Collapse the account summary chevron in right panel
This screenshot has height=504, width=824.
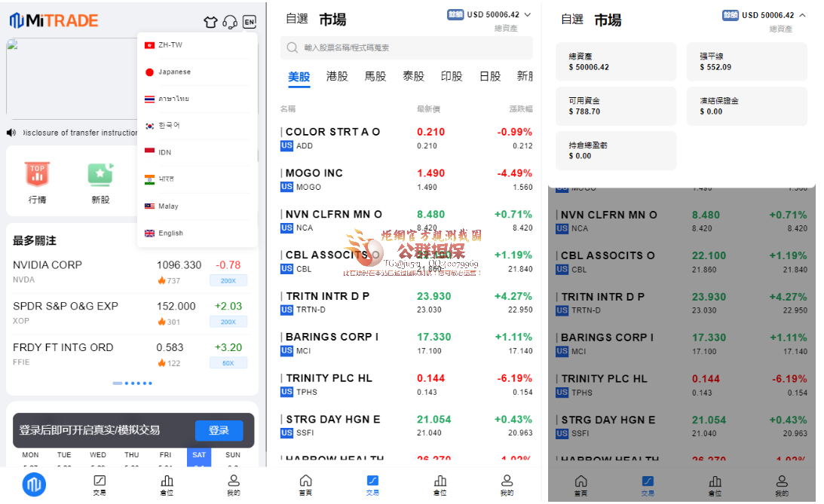coord(801,15)
